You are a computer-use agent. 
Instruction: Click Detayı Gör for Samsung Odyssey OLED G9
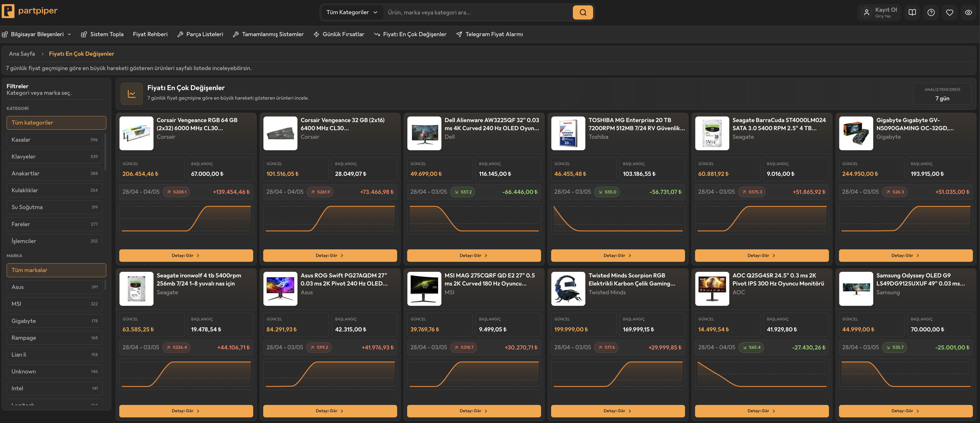(x=905, y=411)
